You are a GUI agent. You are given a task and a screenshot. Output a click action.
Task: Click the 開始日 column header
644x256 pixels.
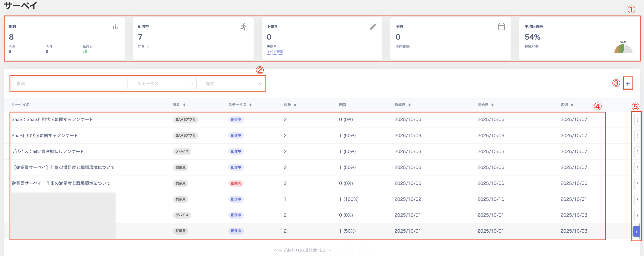click(485, 105)
